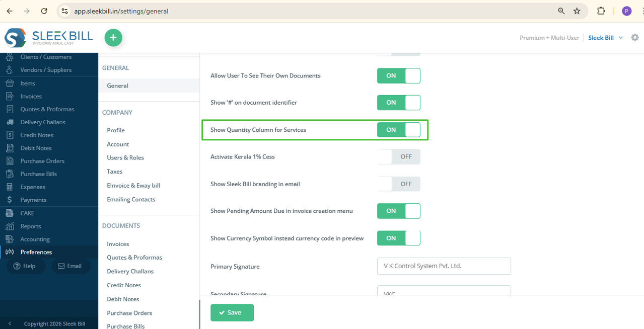Click the Premium + Multi-User plan label
644x329 pixels.
click(x=549, y=38)
